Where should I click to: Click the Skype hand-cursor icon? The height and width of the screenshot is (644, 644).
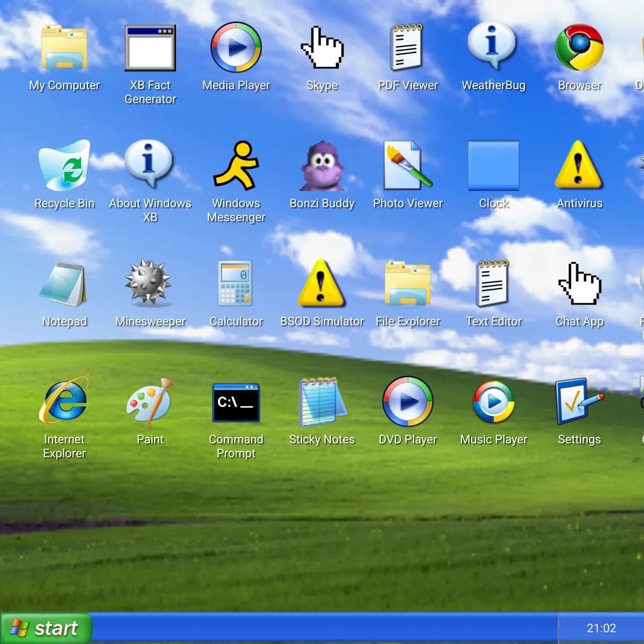coord(322,47)
